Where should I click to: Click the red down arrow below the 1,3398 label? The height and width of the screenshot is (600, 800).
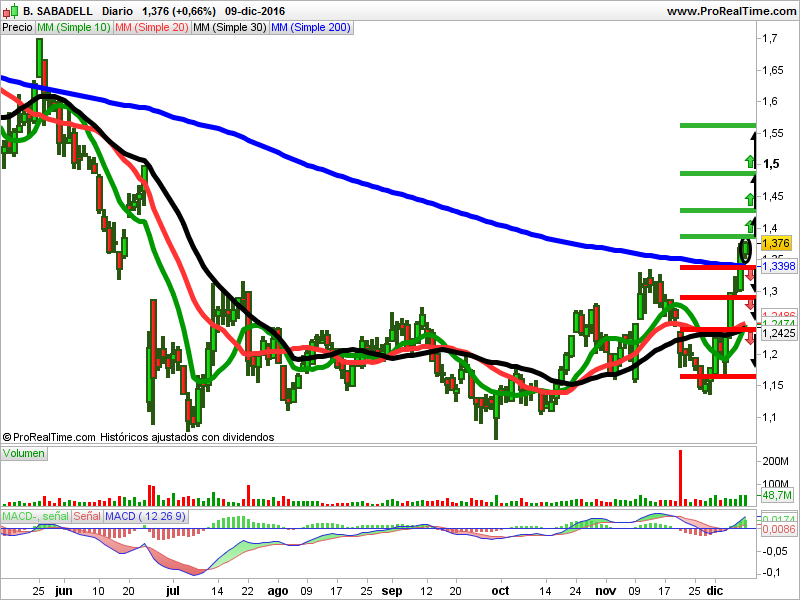(x=749, y=276)
